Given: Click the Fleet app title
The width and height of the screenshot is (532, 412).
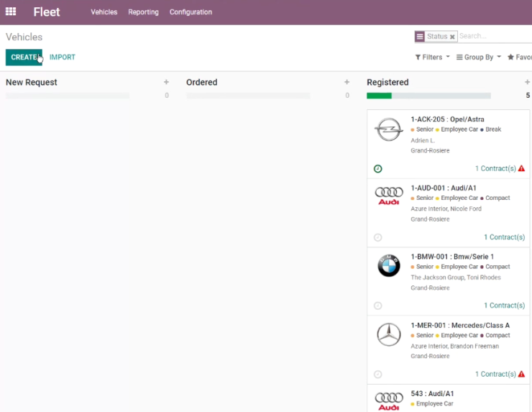Looking at the screenshot, I should [47, 12].
